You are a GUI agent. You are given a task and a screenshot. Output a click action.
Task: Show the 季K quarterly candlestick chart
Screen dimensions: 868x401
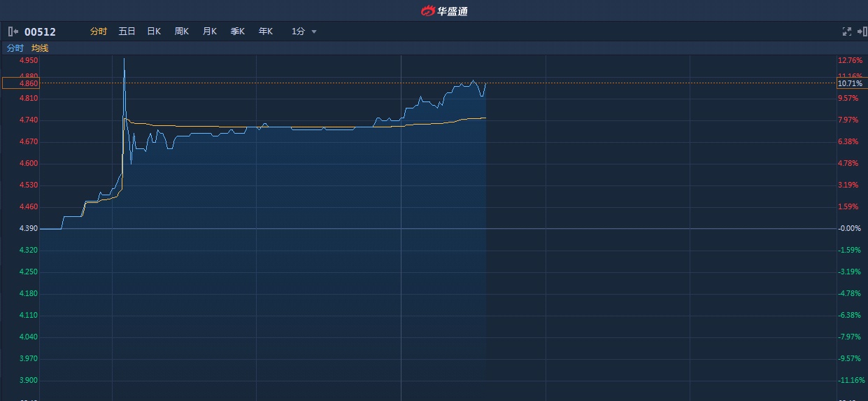point(238,31)
